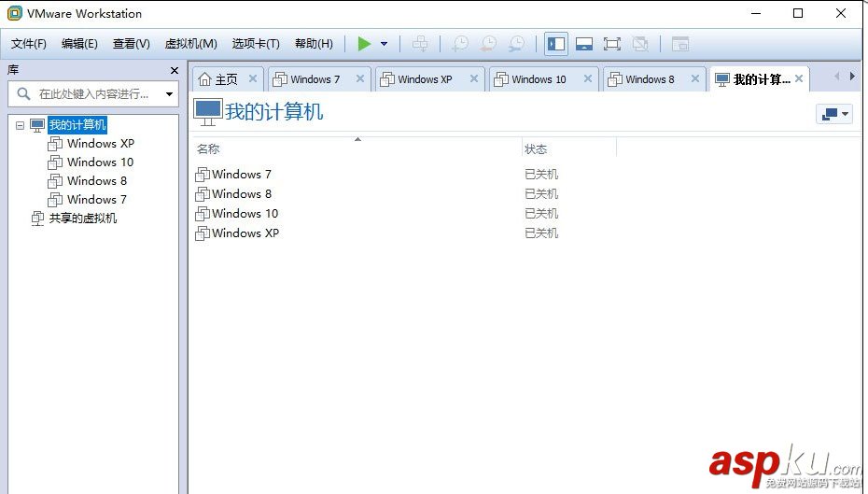Open the 选项卡(T) menu
The width and height of the screenshot is (868, 494).
click(x=256, y=44)
